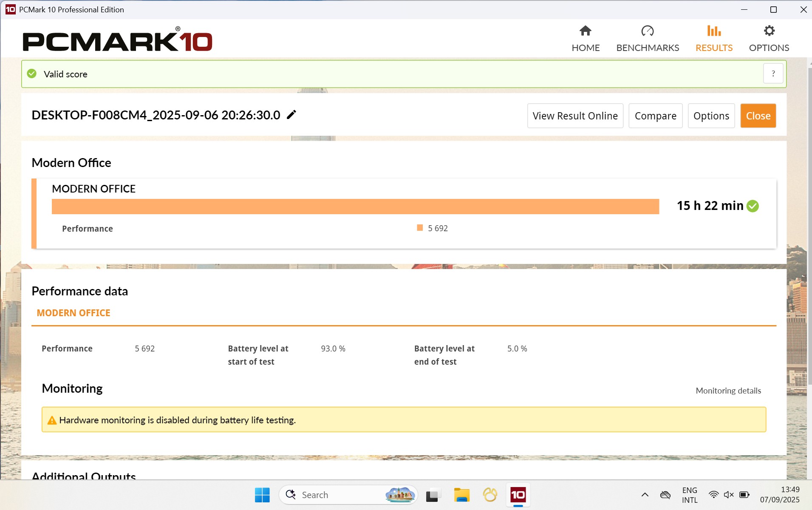Close the result with orange Close button

click(x=758, y=116)
